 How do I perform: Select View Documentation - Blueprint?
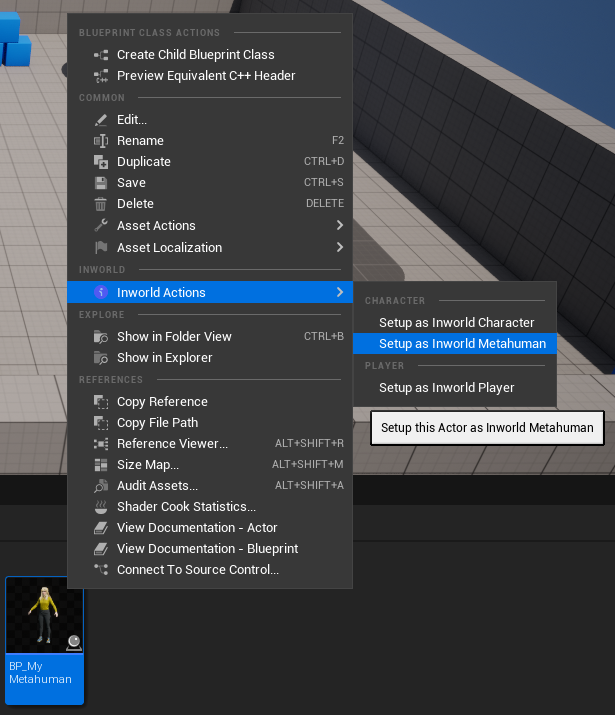(x=210, y=548)
